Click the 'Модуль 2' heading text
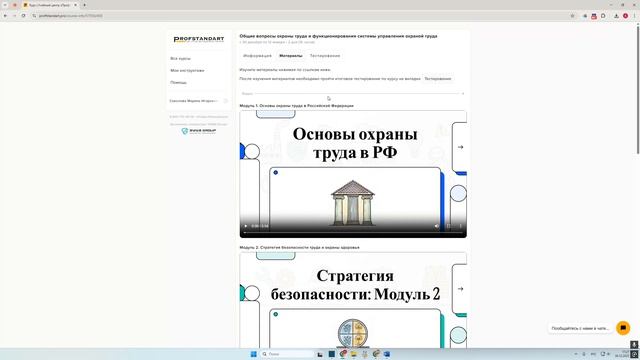The height and width of the screenshot is (360, 640). [300, 247]
